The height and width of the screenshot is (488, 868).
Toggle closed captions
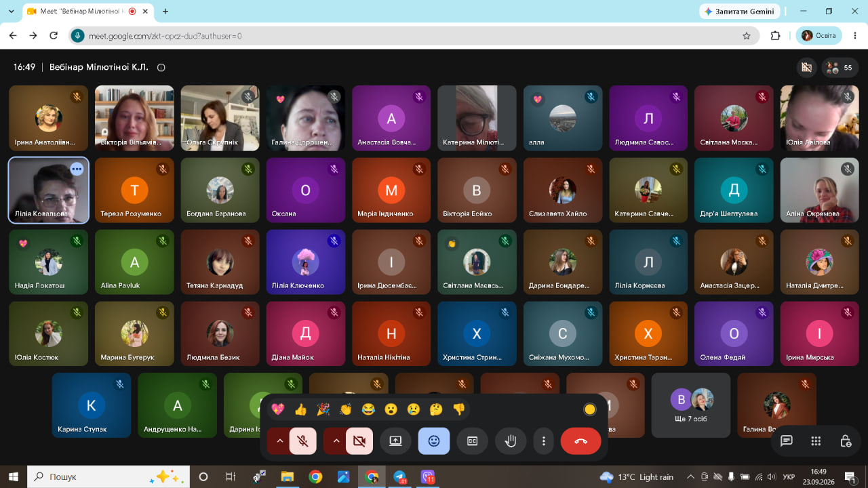coord(473,441)
